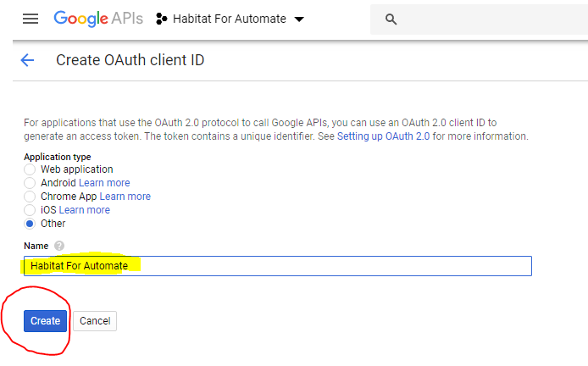Click the Cancel button
The width and height of the screenshot is (588, 366).
(95, 321)
